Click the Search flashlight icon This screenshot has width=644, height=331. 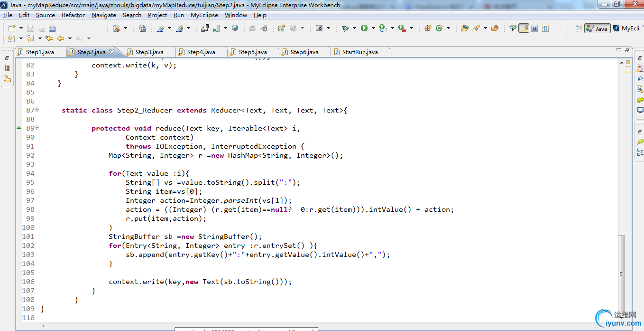(x=476, y=28)
